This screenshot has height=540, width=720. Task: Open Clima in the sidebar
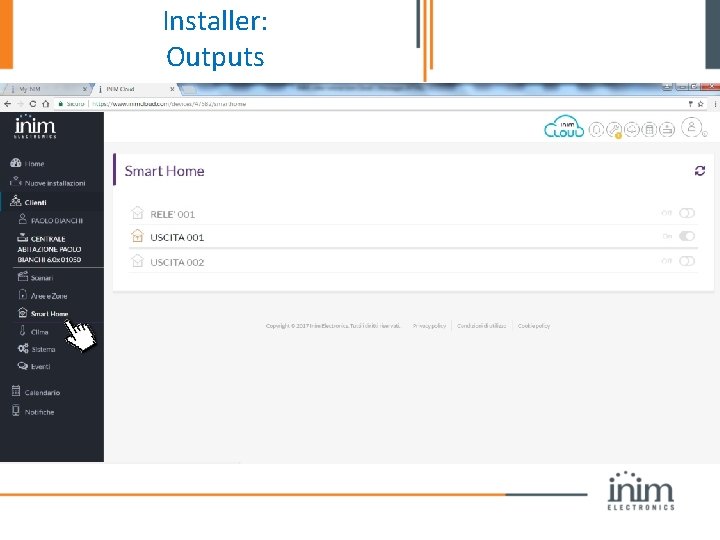(33, 332)
